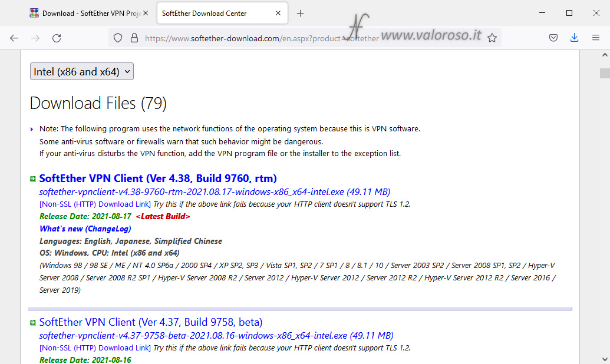Click the forward navigation arrow
Image resolution: width=610 pixels, height=364 pixels.
point(35,38)
